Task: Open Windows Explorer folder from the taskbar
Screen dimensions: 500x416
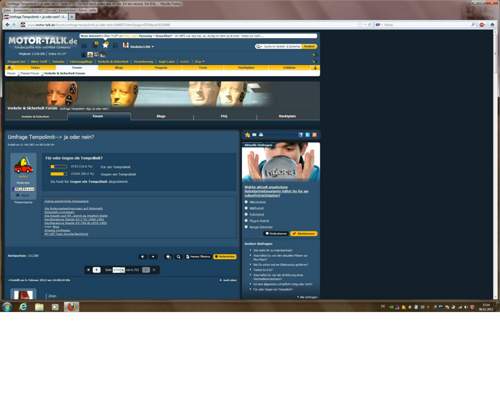Action: [39, 307]
